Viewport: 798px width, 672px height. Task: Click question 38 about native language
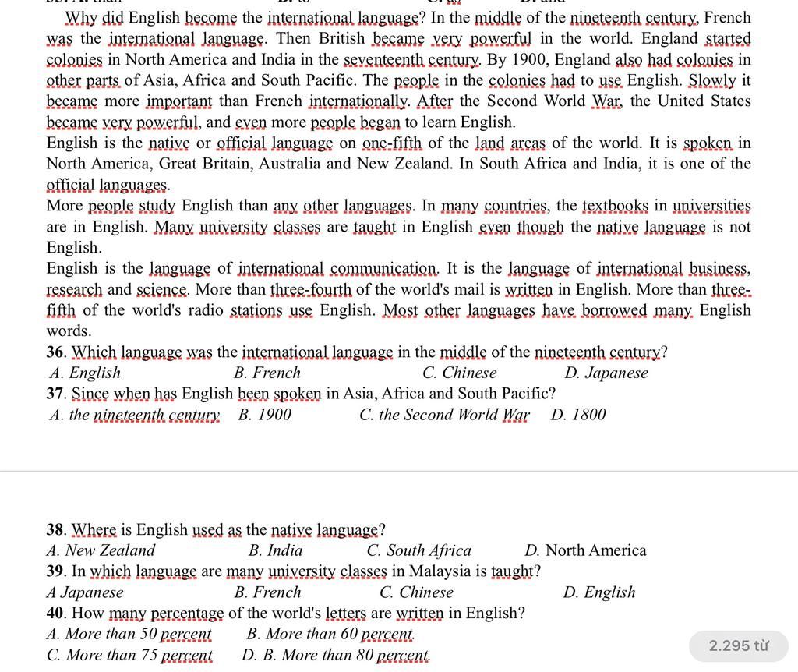pyautogui.click(x=216, y=529)
